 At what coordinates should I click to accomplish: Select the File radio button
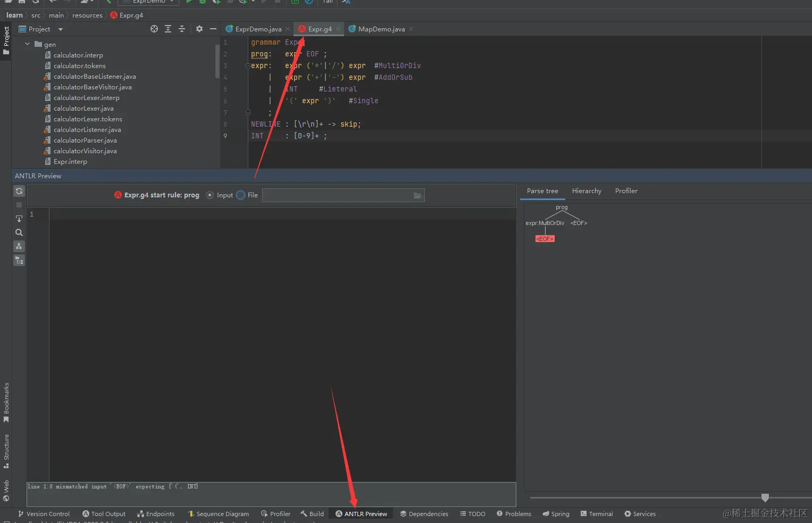[241, 195]
